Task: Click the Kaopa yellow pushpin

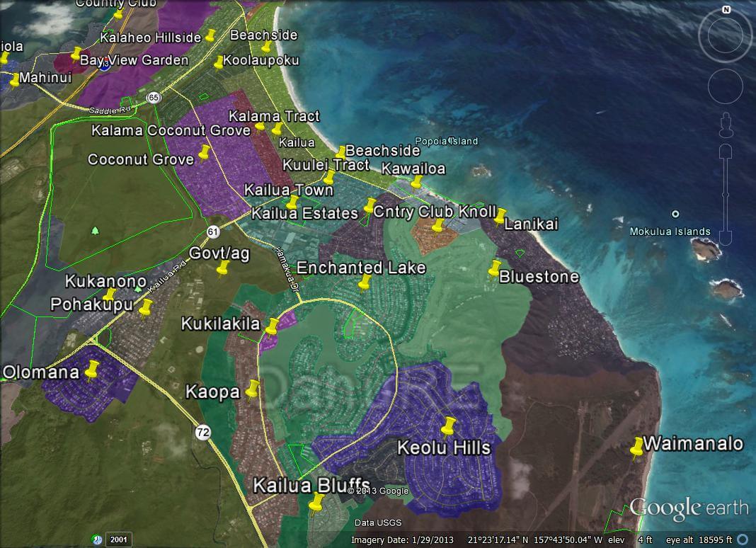Action: [x=252, y=389]
